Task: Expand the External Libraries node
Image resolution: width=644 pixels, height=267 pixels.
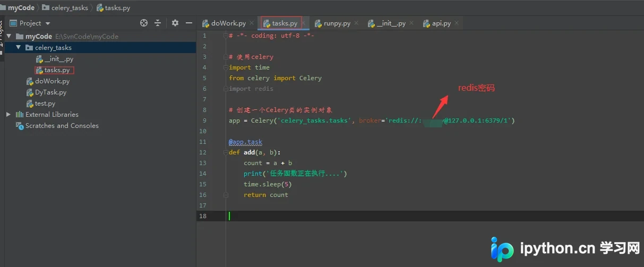Action: (x=8, y=115)
